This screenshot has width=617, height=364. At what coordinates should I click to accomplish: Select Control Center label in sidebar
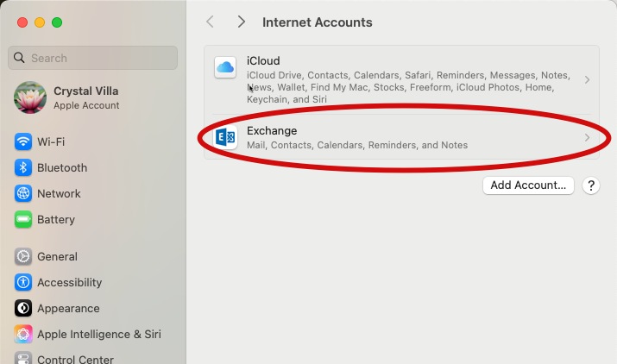click(75, 360)
